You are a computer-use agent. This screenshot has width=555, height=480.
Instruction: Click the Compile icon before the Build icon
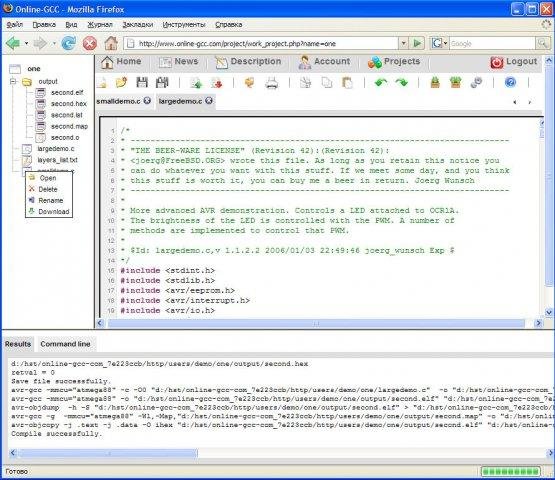[435, 82]
